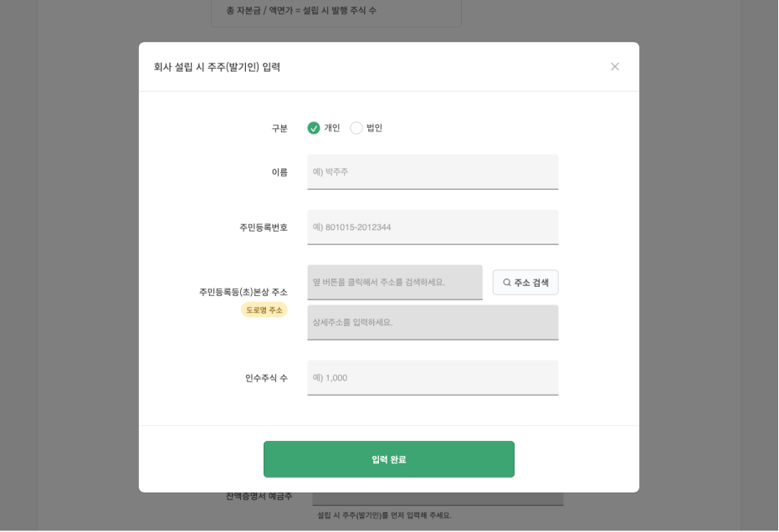Screen dimensions: 779x532
Task: Click the 인수주식 수 input field
Action: point(433,377)
